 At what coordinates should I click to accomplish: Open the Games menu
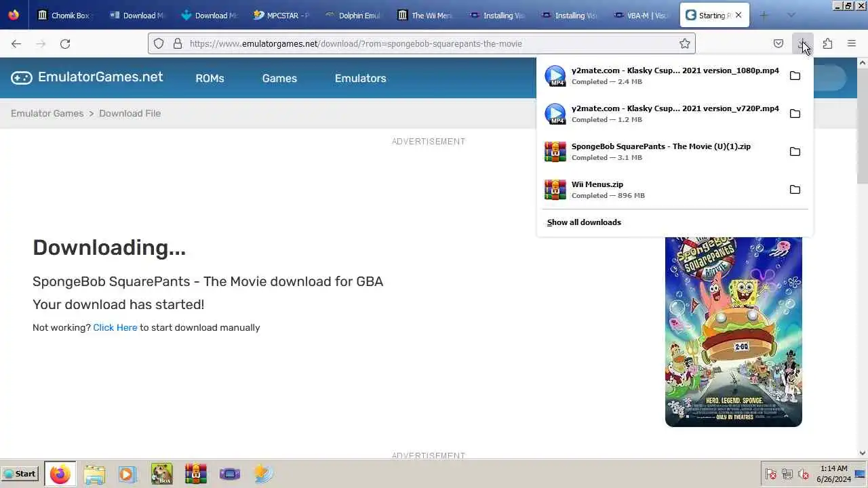[279, 78]
